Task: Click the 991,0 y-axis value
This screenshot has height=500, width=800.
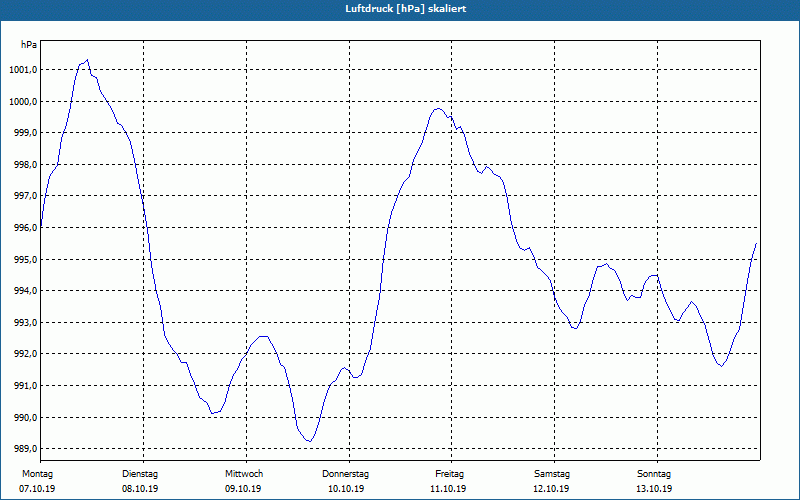Action: click(25, 386)
